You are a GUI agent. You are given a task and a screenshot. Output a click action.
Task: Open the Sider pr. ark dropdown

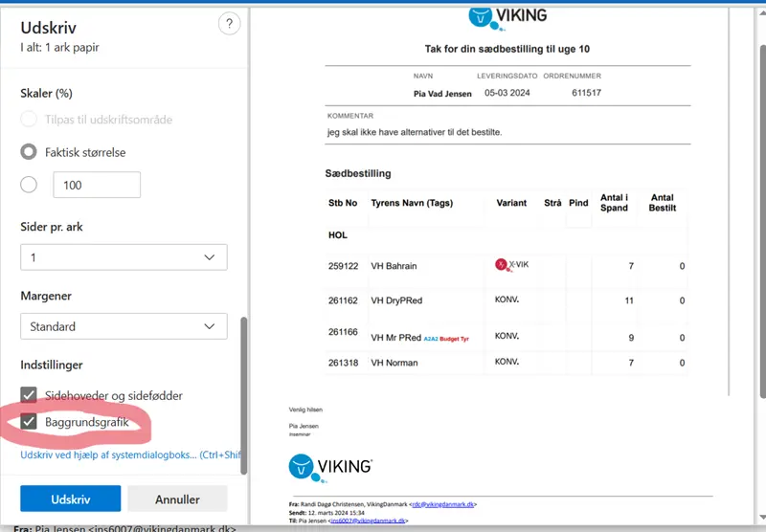[124, 257]
